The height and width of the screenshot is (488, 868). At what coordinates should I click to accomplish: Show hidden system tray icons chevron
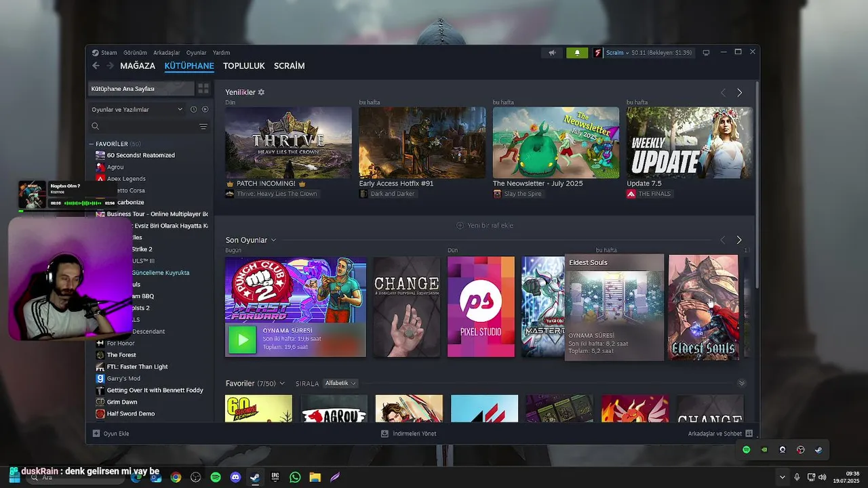tap(783, 477)
